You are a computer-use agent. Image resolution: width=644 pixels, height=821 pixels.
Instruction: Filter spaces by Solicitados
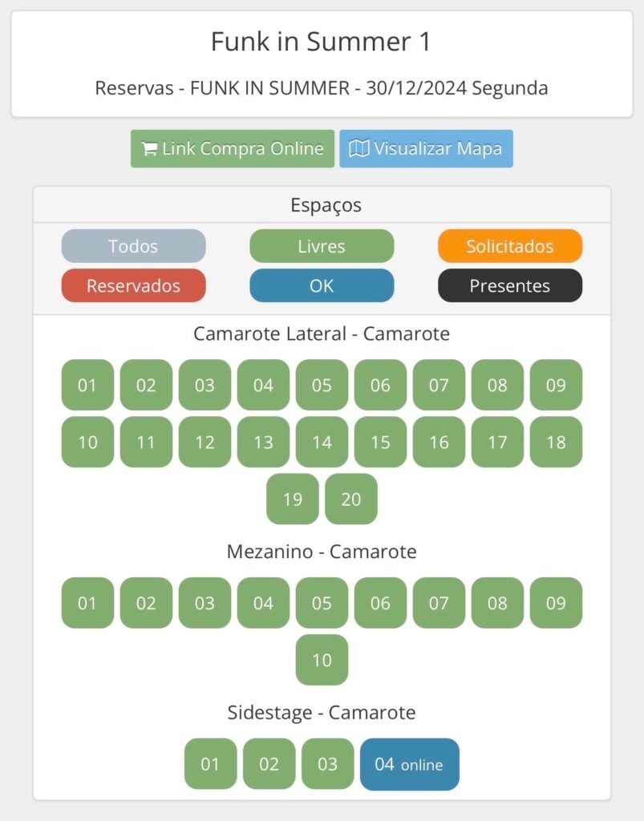coord(510,246)
